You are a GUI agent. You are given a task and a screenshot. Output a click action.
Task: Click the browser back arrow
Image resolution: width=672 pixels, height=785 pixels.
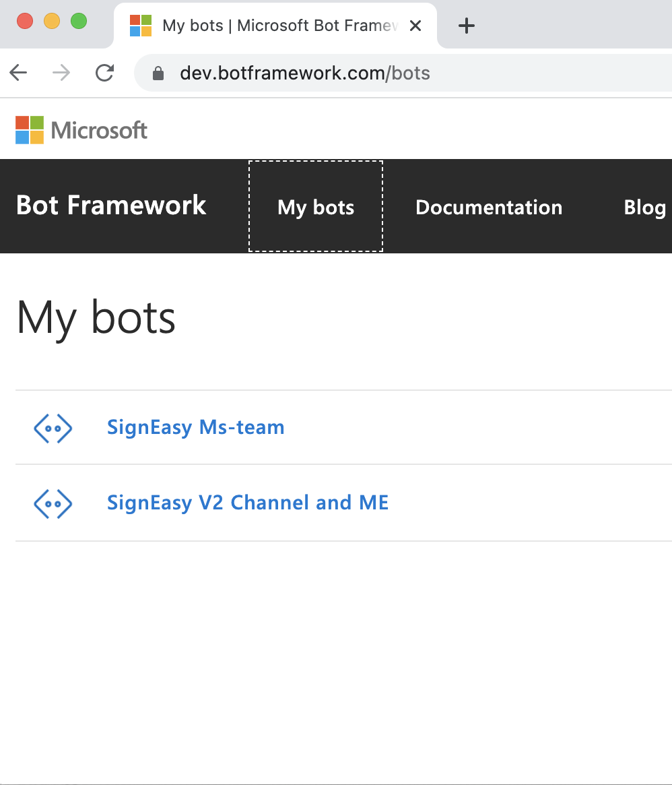tap(18, 73)
